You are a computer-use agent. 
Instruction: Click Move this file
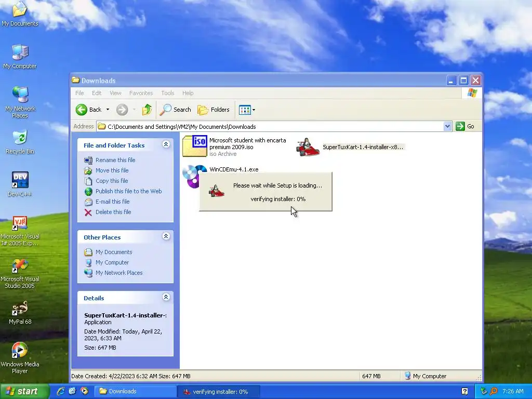[106, 170]
